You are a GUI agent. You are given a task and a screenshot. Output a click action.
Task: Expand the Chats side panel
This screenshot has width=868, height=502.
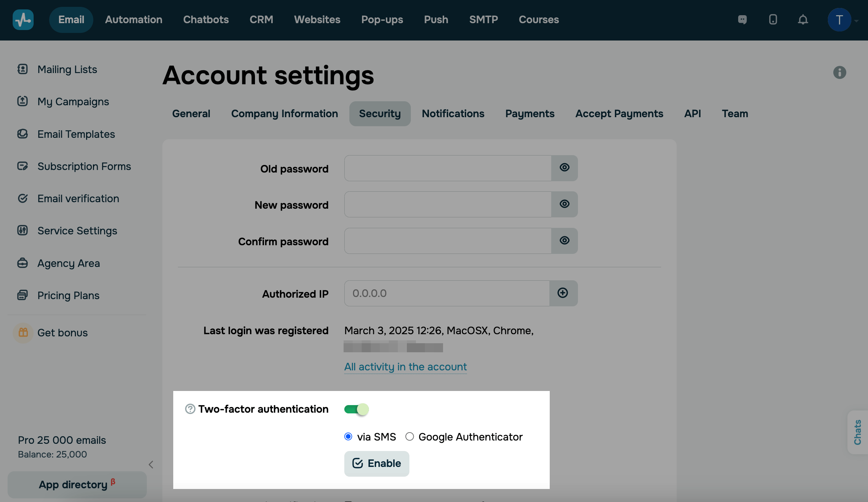pos(858,432)
